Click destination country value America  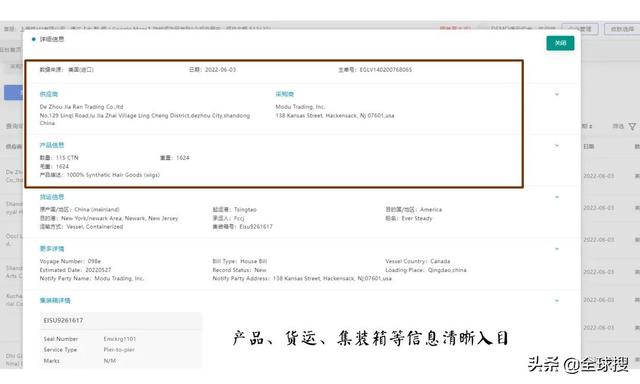(x=431, y=210)
